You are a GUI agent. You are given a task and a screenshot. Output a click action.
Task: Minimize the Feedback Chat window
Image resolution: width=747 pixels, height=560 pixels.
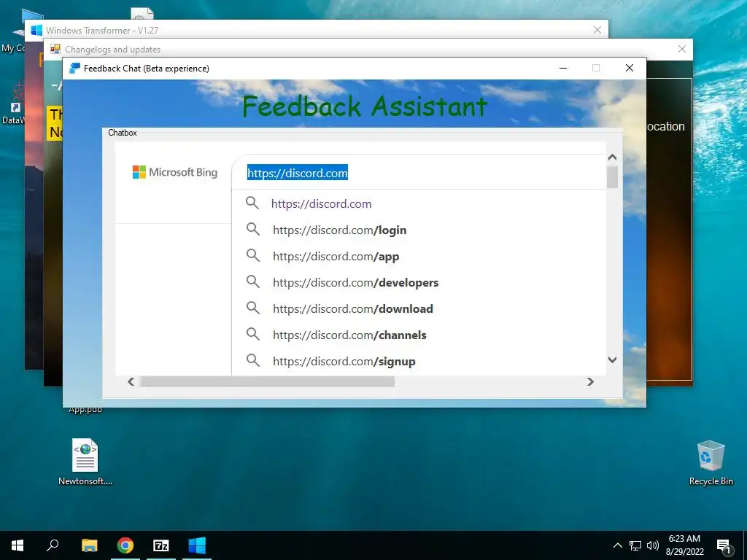point(563,68)
